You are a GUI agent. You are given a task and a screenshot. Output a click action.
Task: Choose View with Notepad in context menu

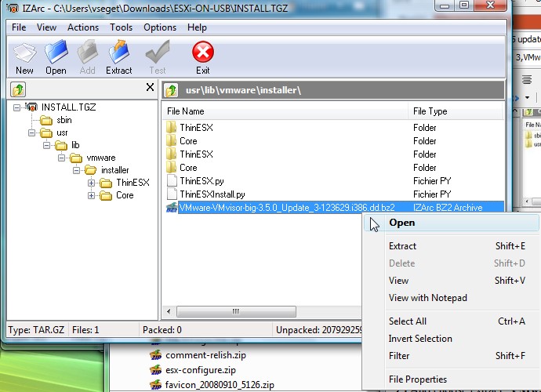click(452, 298)
